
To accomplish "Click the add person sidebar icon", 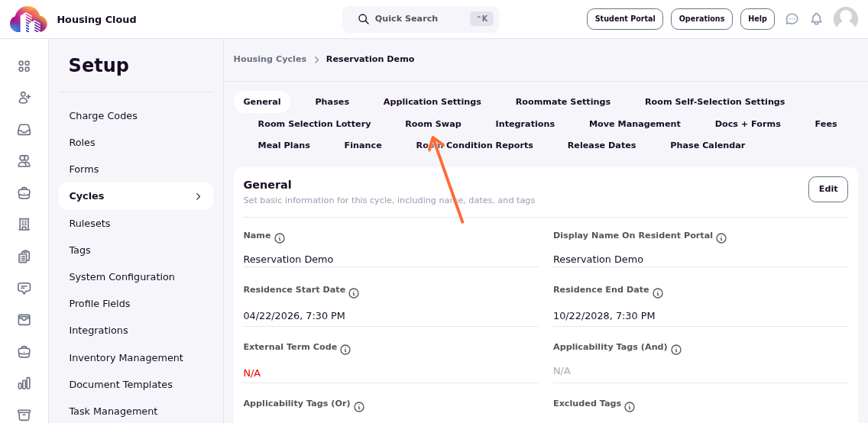I will [24, 98].
